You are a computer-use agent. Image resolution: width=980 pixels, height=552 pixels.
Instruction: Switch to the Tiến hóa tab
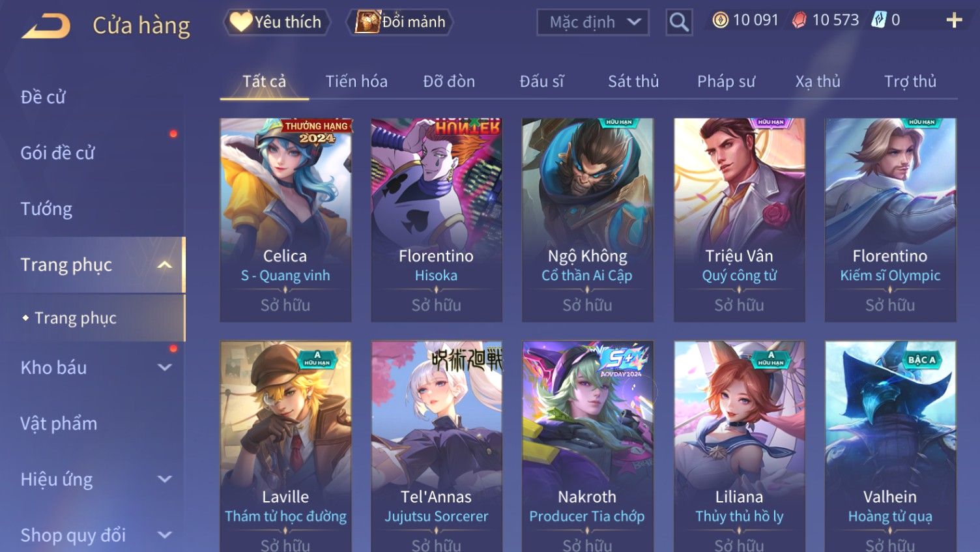click(356, 81)
